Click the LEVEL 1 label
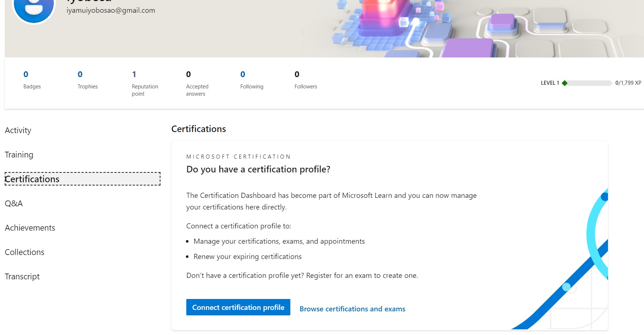This screenshot has height=335, width=644. tap(550, 83)
